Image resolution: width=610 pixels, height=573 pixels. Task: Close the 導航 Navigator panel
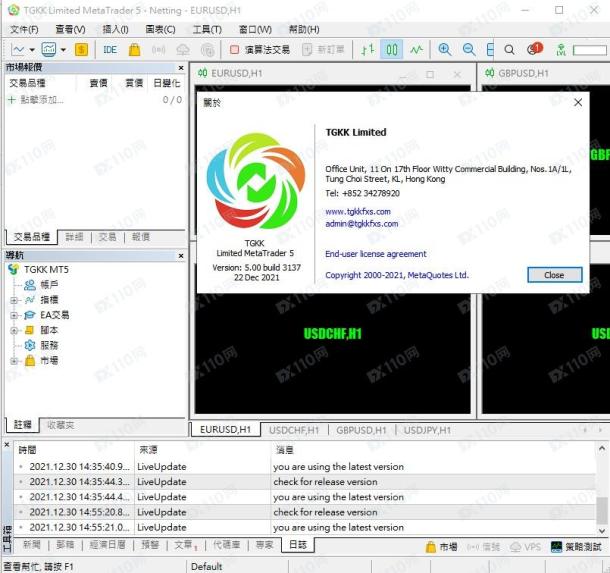[181, 256]
